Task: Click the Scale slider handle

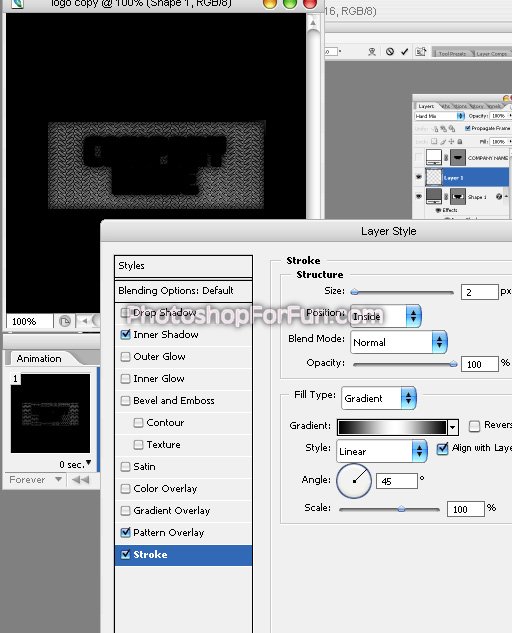Action: pos(401,509)
